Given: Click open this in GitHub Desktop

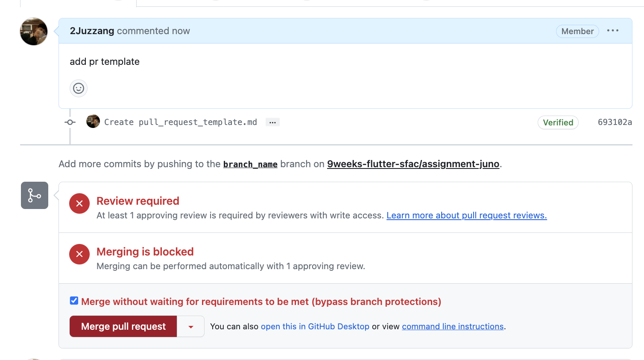Looking at the screenshot, I should click(315, 327).
